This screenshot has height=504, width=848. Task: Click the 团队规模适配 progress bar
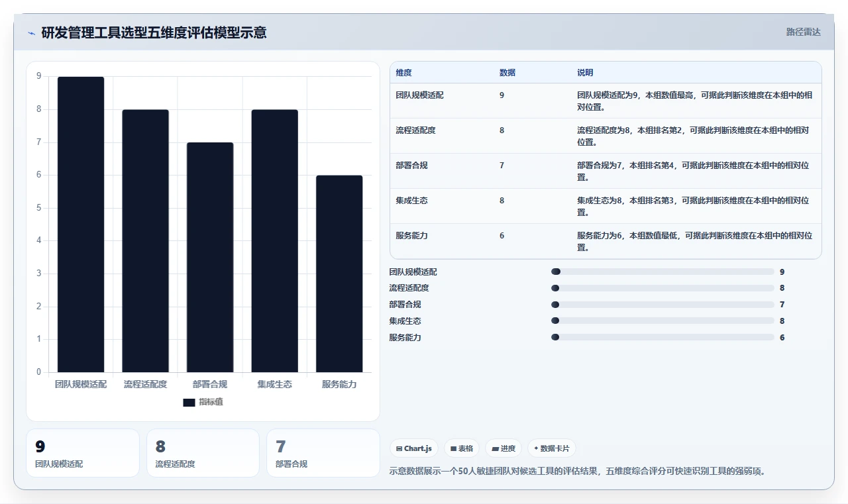pyautogui.click(x=662, y=272)
